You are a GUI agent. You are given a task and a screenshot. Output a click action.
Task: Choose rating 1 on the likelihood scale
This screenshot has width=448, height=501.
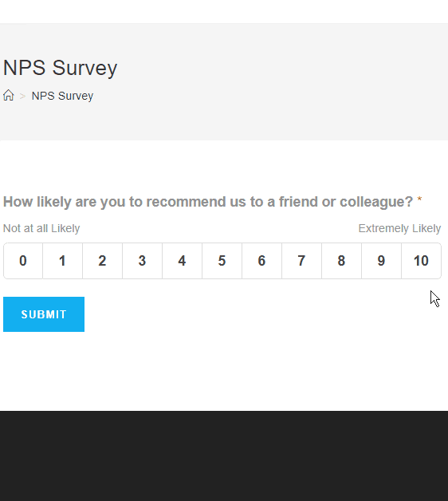[x=63, y=261]
